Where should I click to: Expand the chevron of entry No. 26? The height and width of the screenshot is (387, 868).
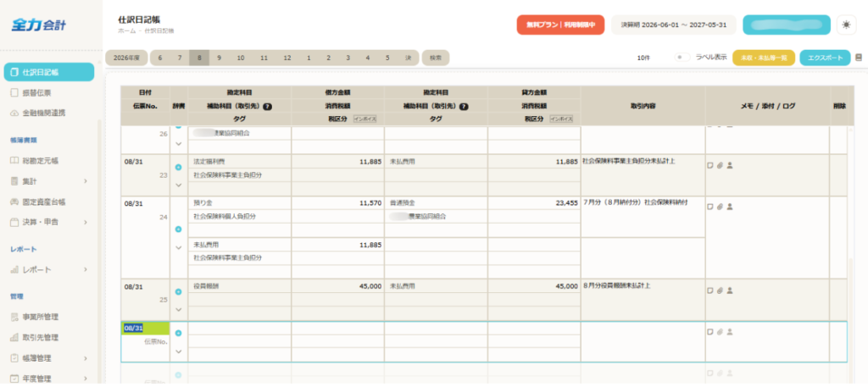tap(178, 144)
